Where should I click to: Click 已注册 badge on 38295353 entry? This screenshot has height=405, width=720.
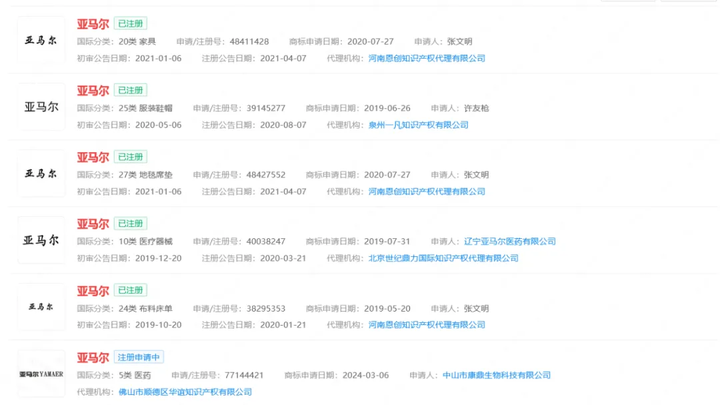130,290
